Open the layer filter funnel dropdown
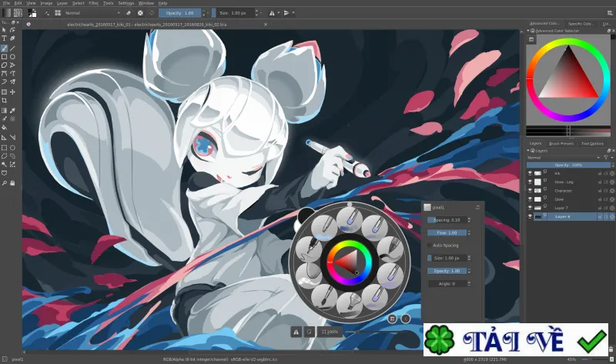Image resolution: width=616 pixels, height=364 pixels. click(607, 158)
